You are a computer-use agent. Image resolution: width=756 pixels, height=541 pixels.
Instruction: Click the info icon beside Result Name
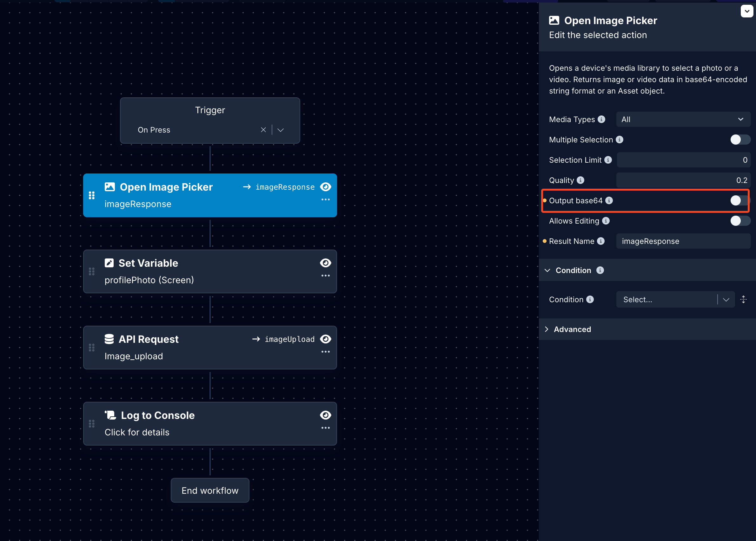pos(601,241)
